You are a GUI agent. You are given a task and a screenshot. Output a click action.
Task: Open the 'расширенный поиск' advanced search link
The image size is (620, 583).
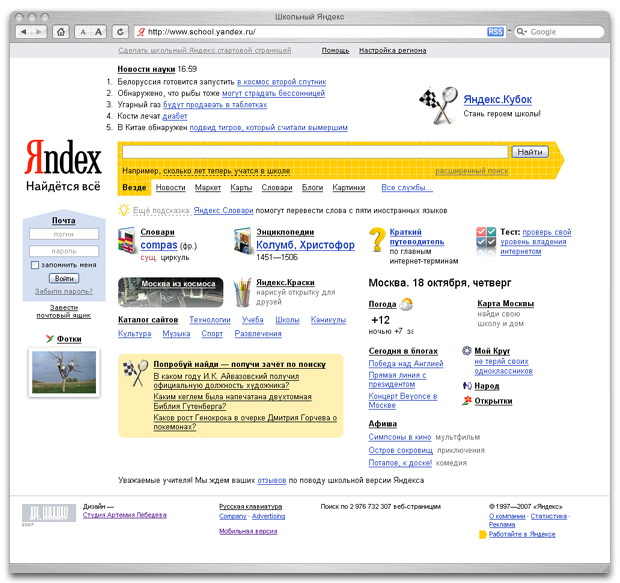471,171
